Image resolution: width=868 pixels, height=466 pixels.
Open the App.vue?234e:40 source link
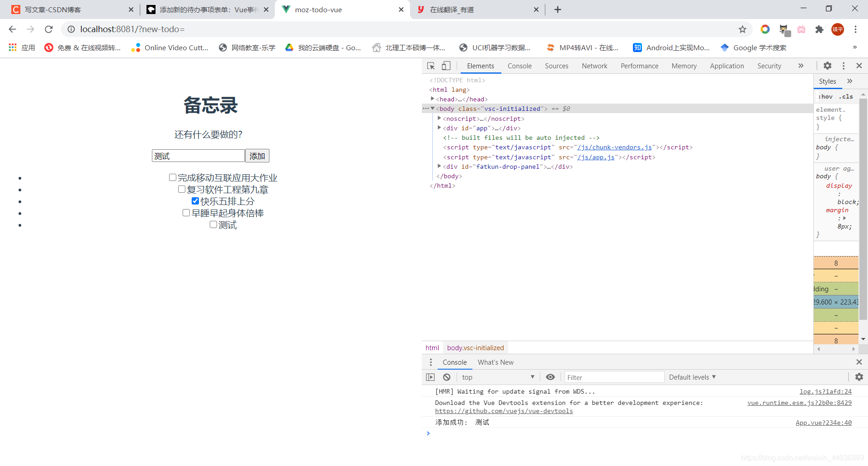pyautogui.click(x=824, y=423)
